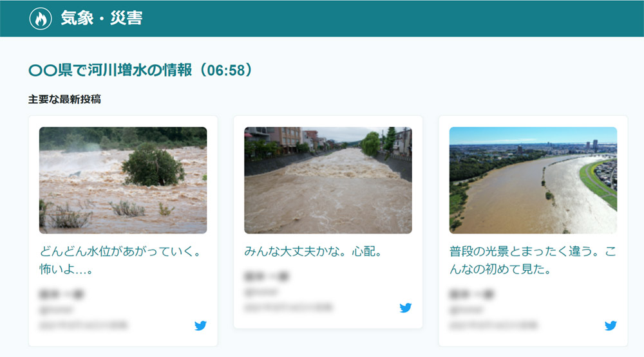644x357 pixels.
Task: Open post text みんな大丈夫かな。心配。
Action: (x=314, y=251)
